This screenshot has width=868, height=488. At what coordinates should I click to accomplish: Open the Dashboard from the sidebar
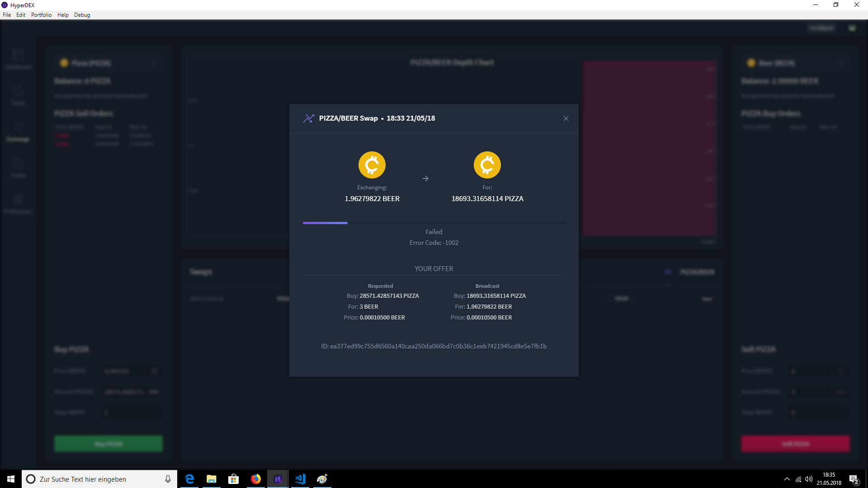(x=18, y=59)
